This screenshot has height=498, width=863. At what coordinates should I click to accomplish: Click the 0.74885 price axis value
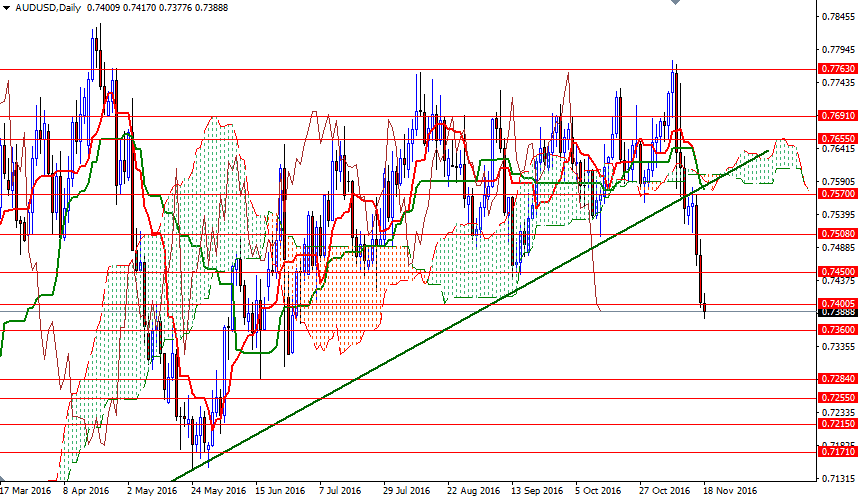(x=839, y=248)
